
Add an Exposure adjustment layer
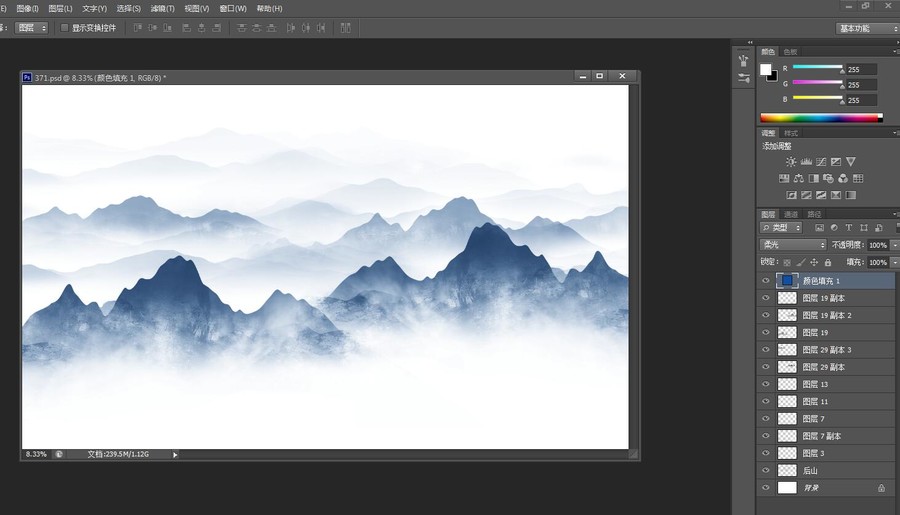point(836,162)
